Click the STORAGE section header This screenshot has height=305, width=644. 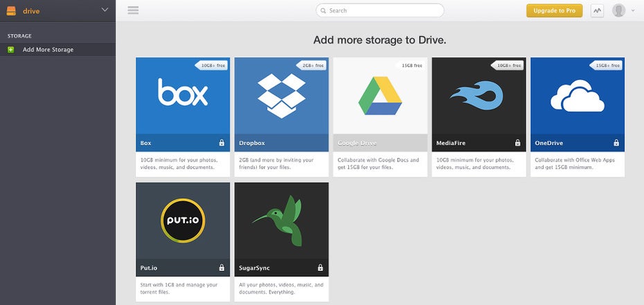[x=19, y=36]
